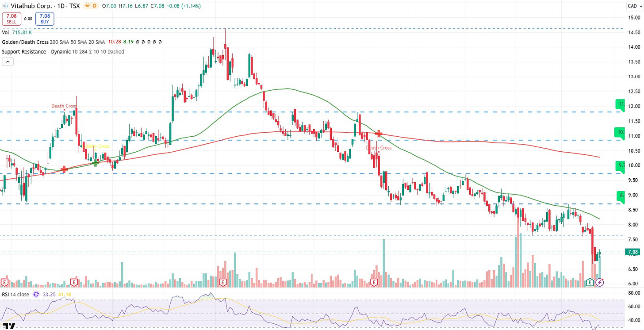This screenshot has height=330, width=644.
Task: Click the green resistance tag near 12.00
Action: point(621,105)
